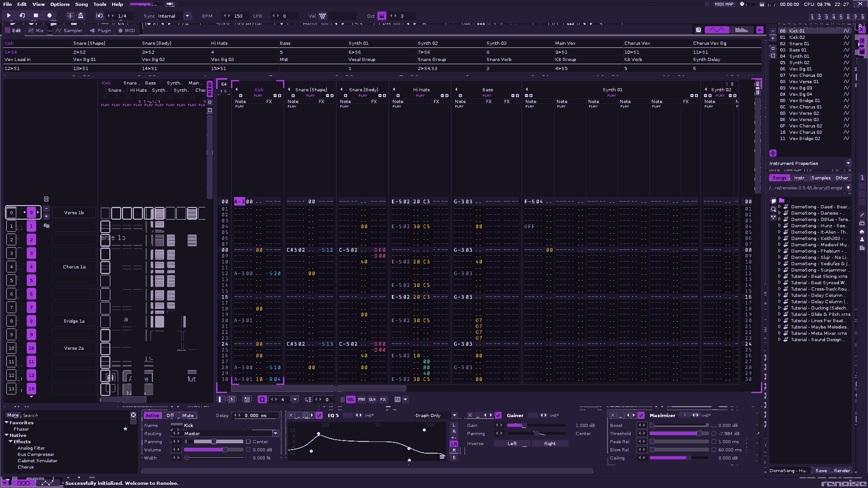The height and width of the screenshot is (488, 868).
Task: Click the instrument auto-capture icon below list
Action: (x=773, y=153)
